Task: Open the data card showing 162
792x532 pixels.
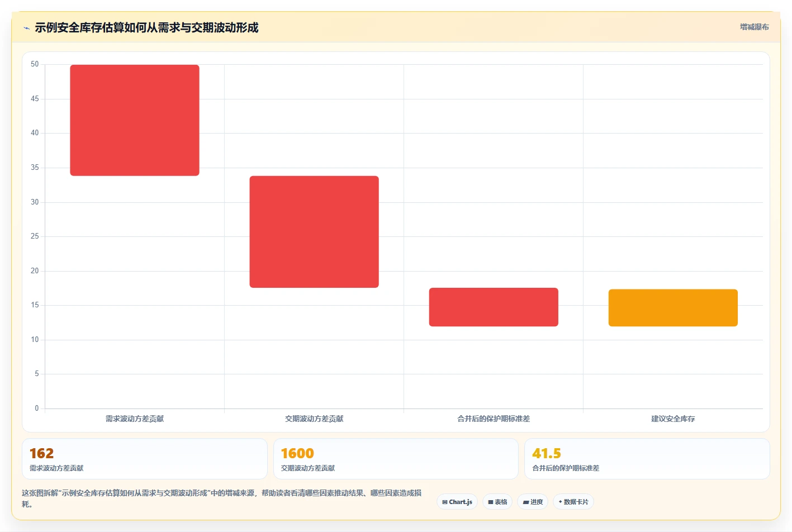Action: (x=145, y=459)
